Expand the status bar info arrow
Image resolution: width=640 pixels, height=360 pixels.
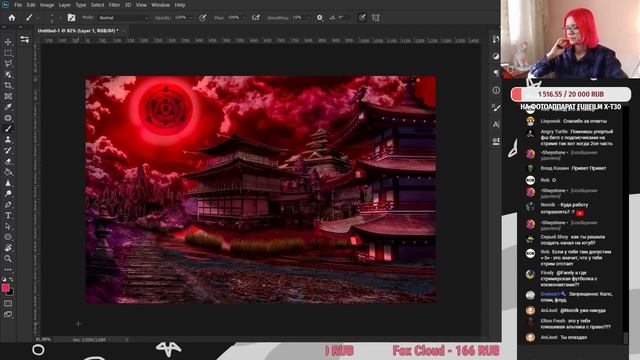pos(127,340)
